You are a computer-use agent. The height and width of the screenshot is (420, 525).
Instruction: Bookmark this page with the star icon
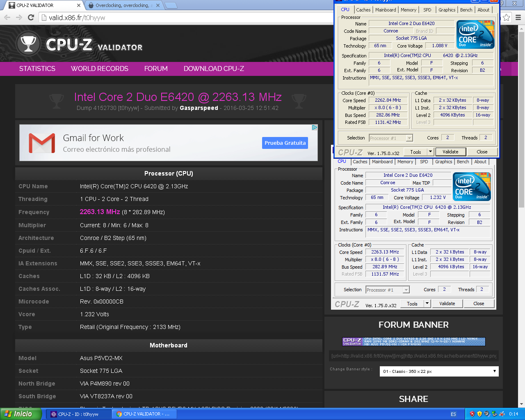[507, 17]
